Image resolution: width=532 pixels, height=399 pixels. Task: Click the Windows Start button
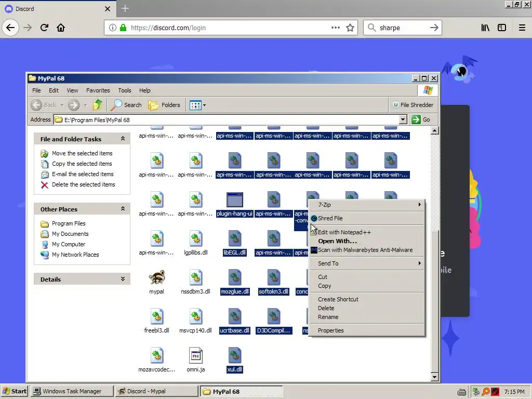14,391
